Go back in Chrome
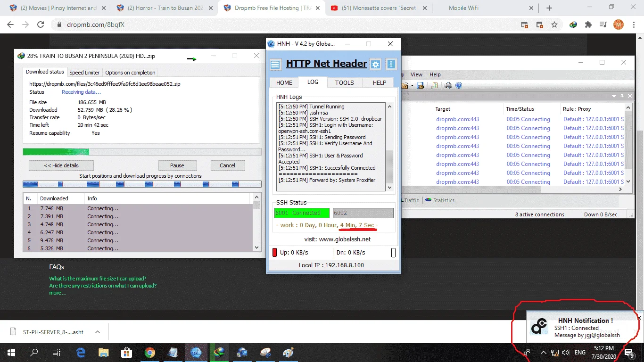 coord(10,25)
